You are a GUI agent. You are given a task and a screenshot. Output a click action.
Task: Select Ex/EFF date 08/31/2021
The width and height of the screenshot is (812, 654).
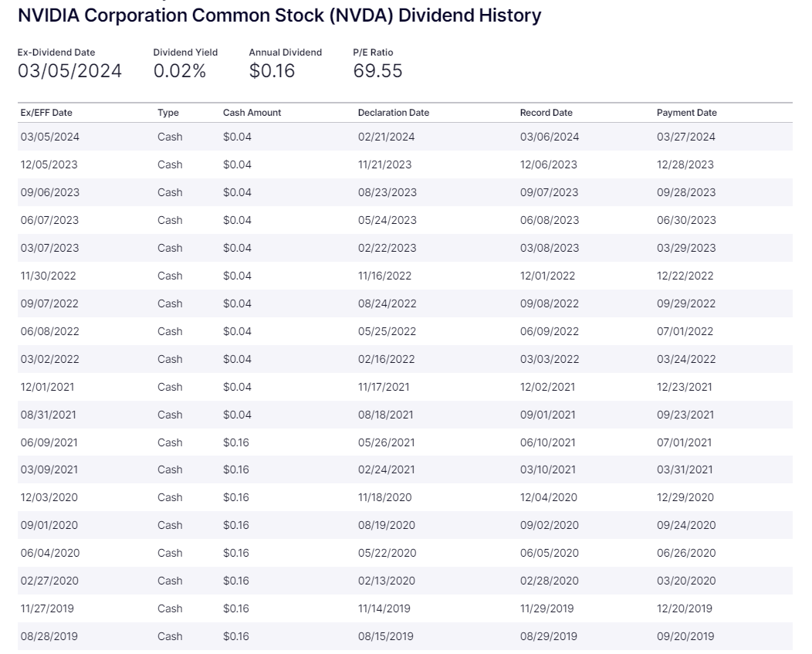49,415
